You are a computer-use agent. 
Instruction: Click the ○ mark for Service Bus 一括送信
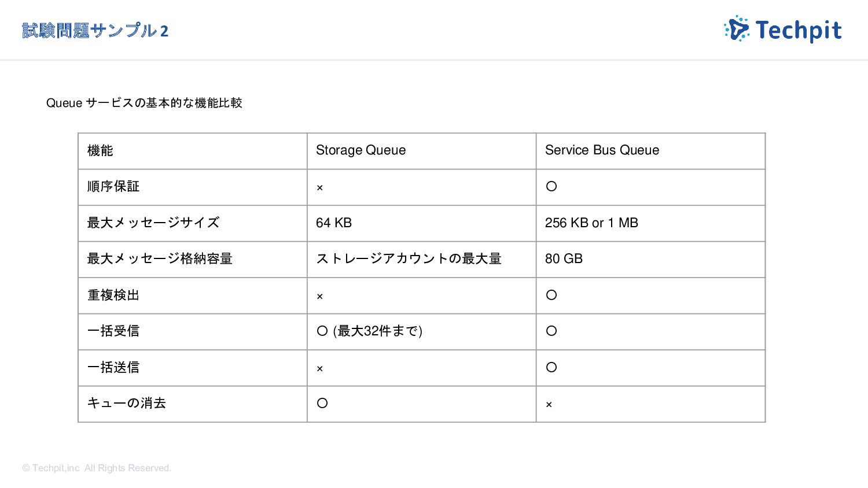[551, 367]
